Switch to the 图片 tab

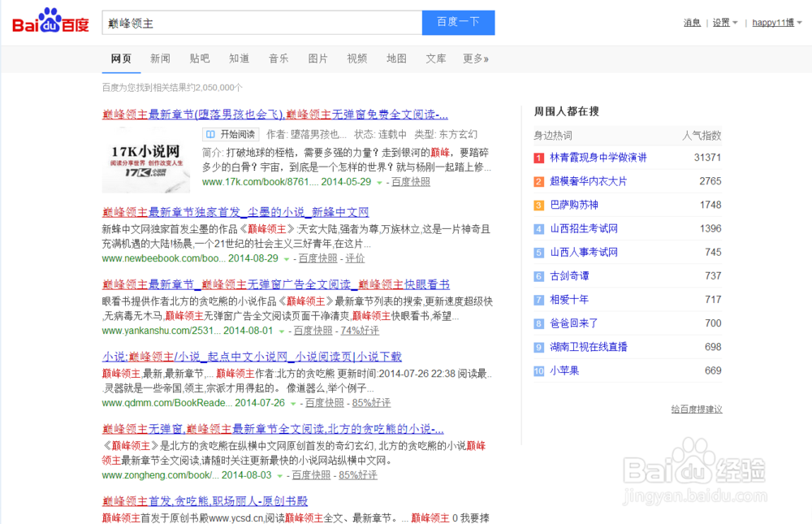coord(318,58)
